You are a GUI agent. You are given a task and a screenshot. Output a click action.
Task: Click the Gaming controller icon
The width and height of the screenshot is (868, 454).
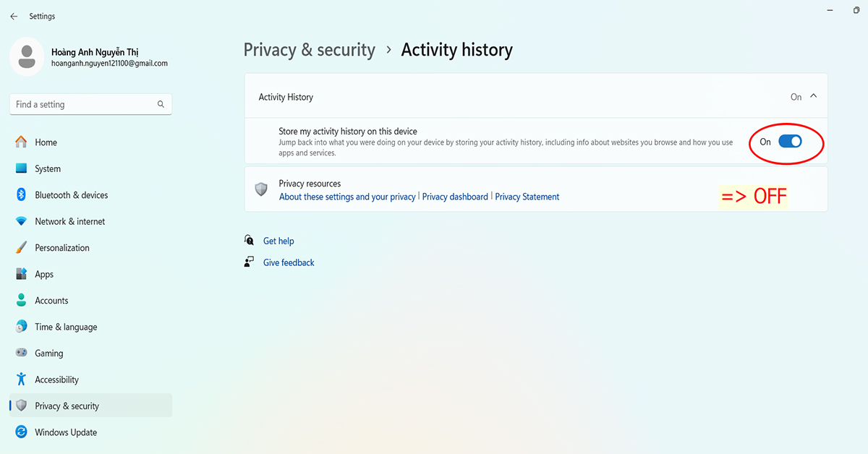tap(21, 354)
